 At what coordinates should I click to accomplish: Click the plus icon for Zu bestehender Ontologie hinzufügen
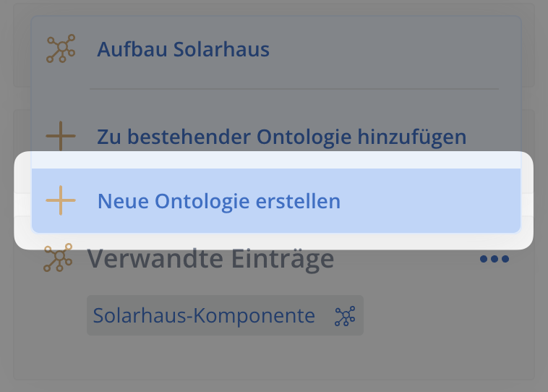tap(61, 136)
